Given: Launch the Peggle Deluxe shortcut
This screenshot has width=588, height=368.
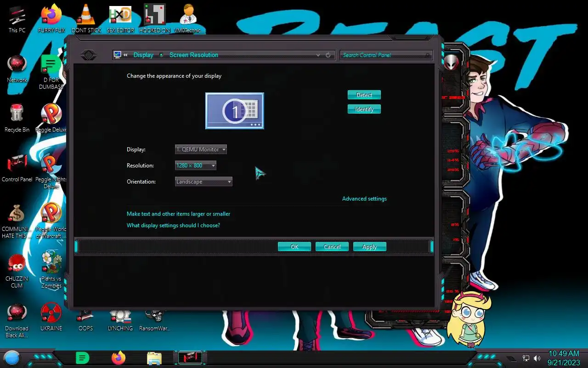Looking at the screenshot, I should pyautogui.click(x=51, y=118).
